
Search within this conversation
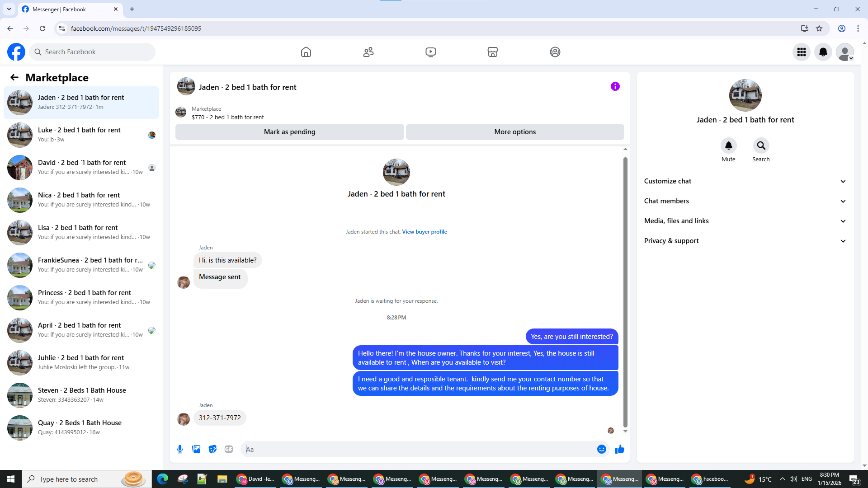pyautogui.click(x=761, y=146)
